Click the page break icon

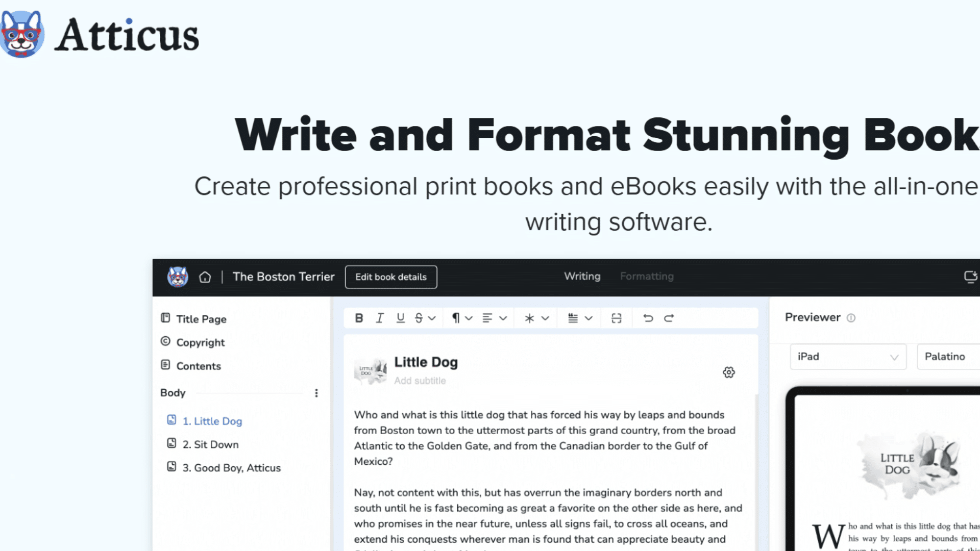[617, 318]
